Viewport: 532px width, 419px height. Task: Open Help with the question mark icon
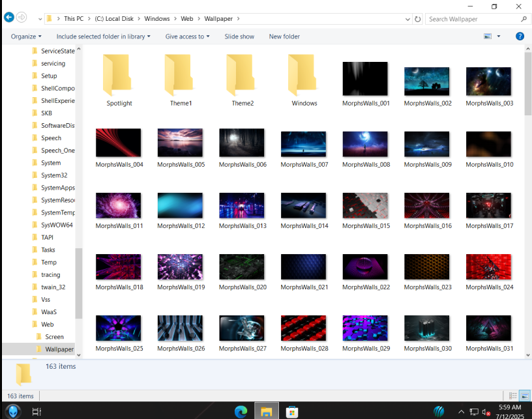pyautogui.click(x=520, y=36)
